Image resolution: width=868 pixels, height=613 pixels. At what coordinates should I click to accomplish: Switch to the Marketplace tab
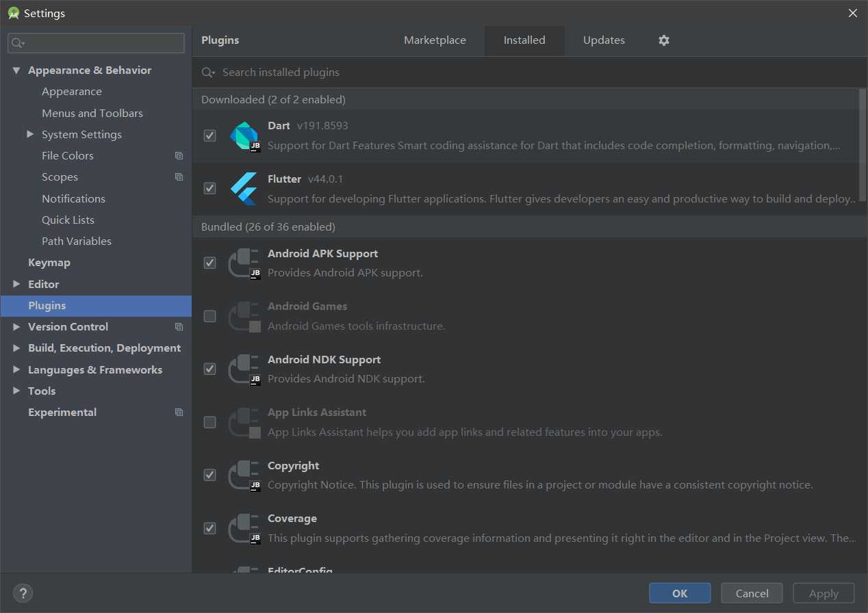point(435,40)
